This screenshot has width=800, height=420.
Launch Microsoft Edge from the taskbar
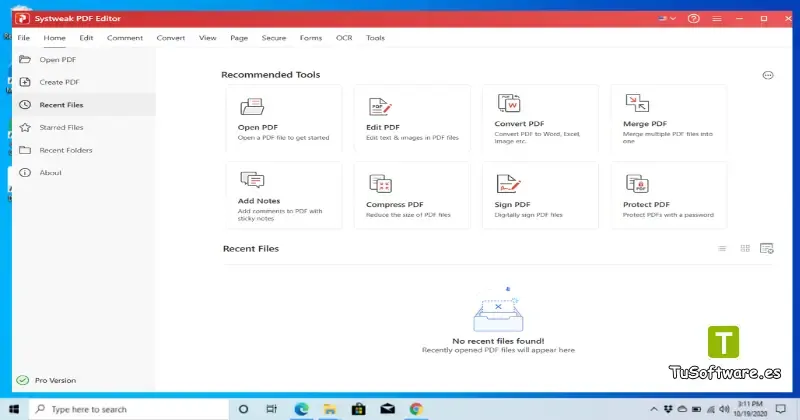(302, 409)
